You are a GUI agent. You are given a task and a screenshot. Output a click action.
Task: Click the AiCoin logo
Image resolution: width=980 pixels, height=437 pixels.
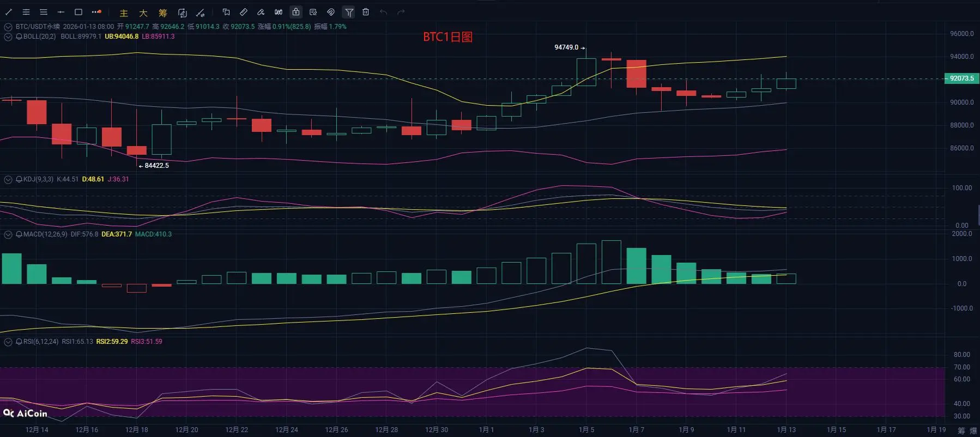tap(25, 414)
